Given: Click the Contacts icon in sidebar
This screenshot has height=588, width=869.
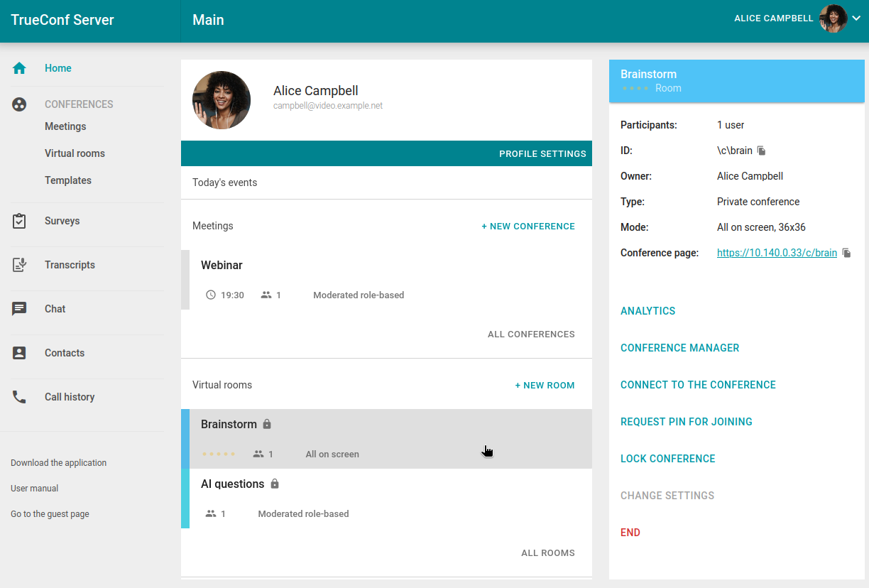Looking at the screenshot, I should (x=19, y=353).
